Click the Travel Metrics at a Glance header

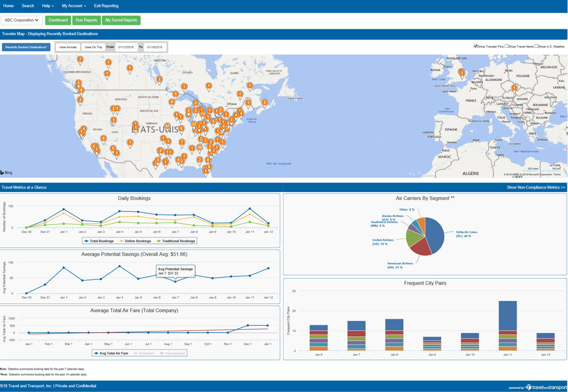24,187
